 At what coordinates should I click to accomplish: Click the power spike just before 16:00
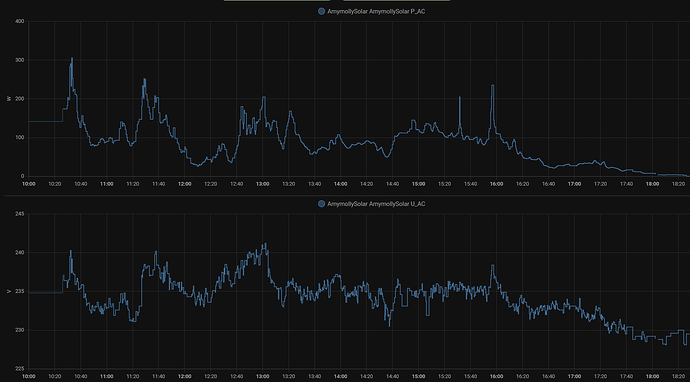coord(492,86)
